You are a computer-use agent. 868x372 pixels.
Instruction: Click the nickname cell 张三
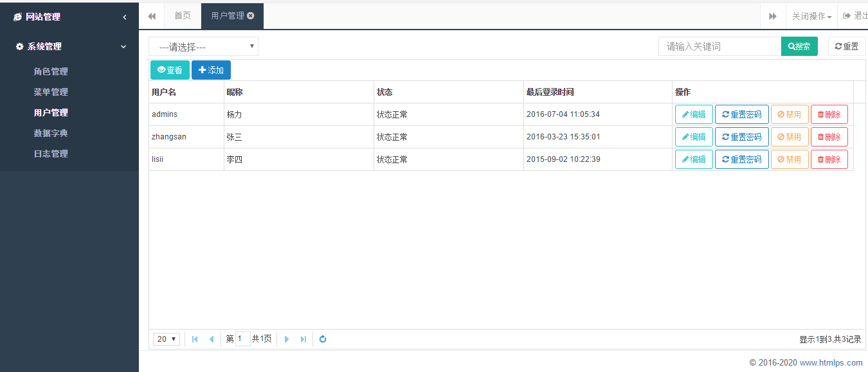pyautogui.click(x=299, y=137)
